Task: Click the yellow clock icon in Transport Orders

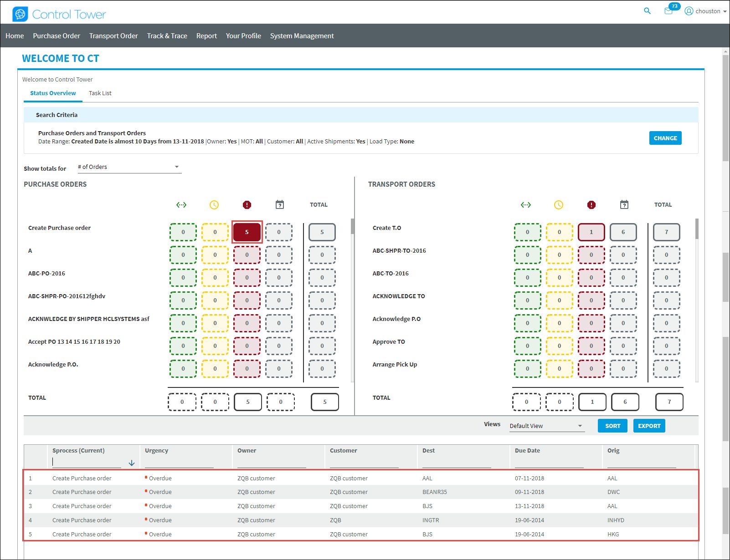Action: pyautogui.click(x=559, y=205)
